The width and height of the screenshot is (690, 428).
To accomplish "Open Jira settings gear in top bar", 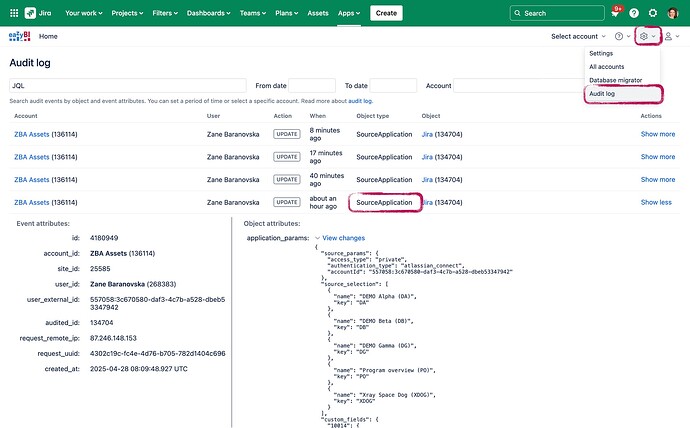I will (653, 13).
